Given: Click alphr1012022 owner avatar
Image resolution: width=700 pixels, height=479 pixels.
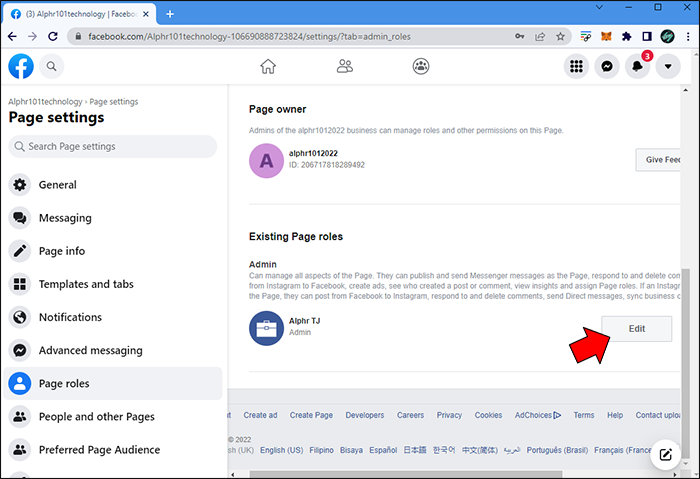Looking at the screenshot, I should pyautogui.click(x=266, y=161).
